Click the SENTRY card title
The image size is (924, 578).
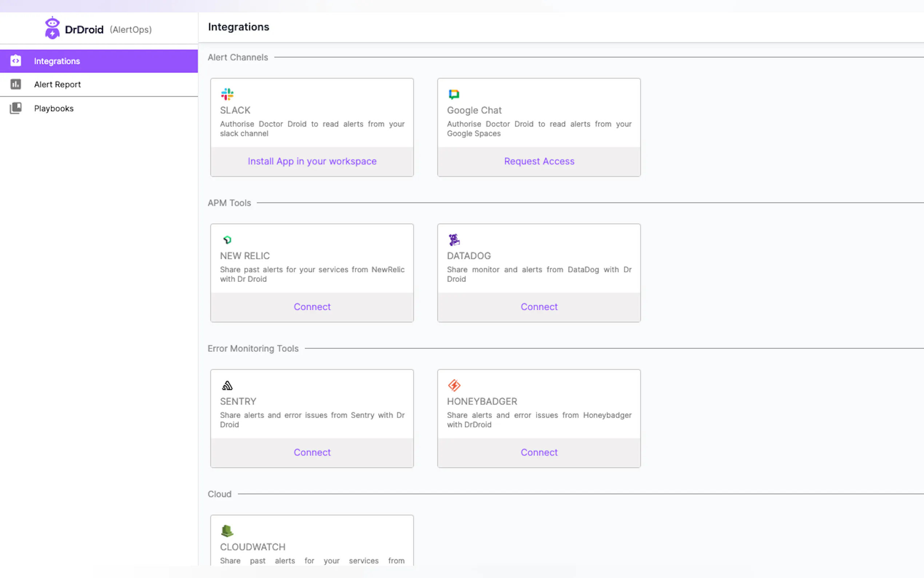(x=238, y=402)
